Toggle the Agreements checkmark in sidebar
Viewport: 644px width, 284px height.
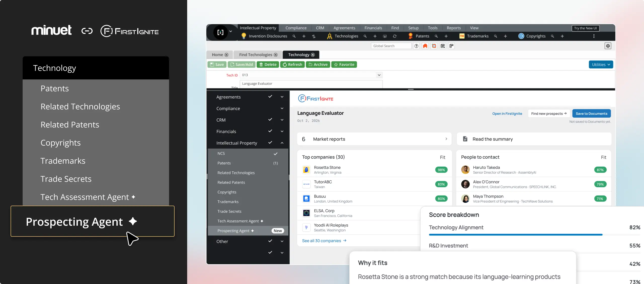coord(270,97)
